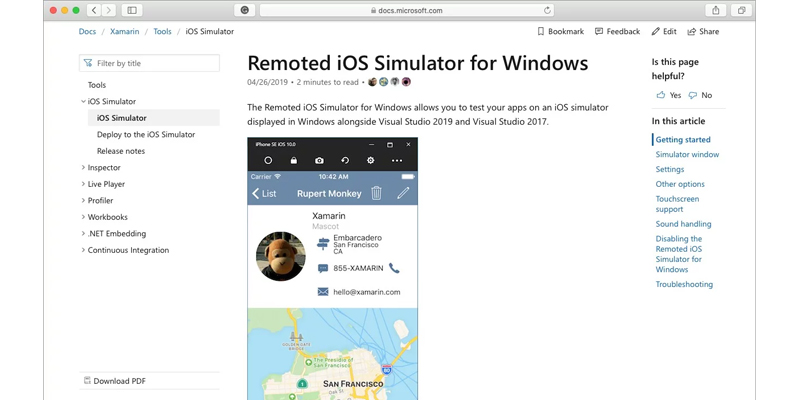
Task: Click the Safari share icon
Action: click(716, 10)
